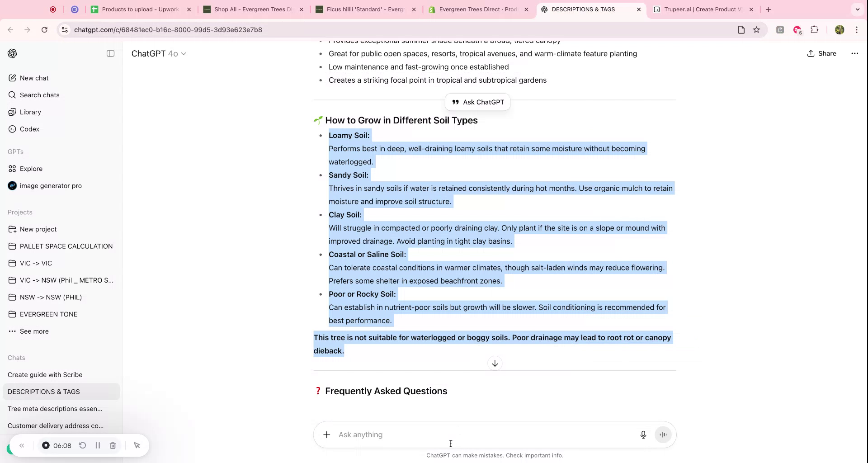The height and width of the screenshot is (463, 868).
Task: Toggle the sidebar closed
Action: click(110, 53)
